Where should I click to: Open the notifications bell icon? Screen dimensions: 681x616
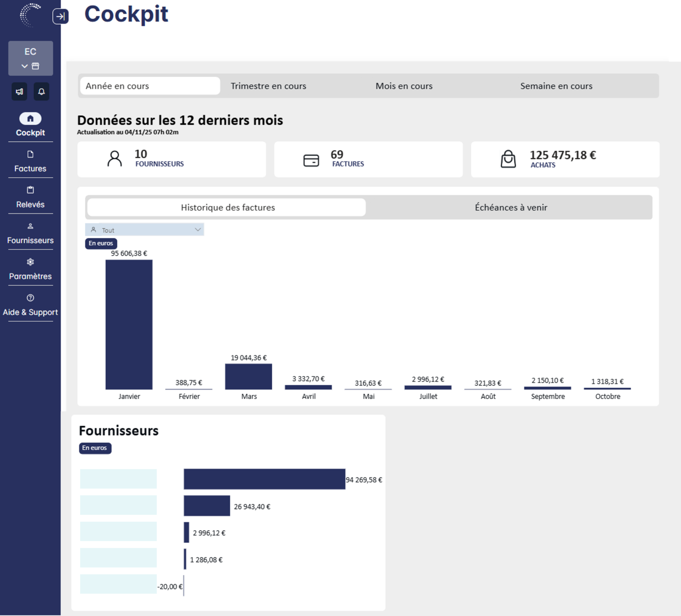[x=41, y=91]
